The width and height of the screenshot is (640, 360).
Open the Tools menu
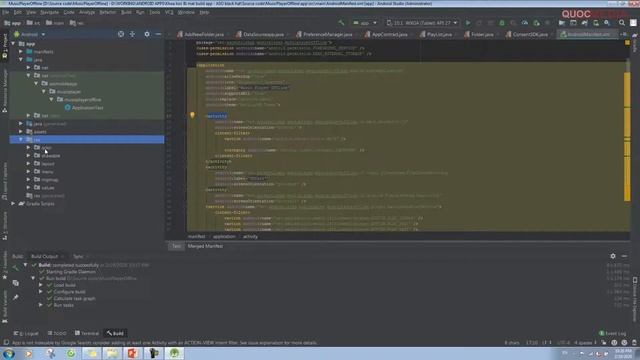click(x=155, y=12)
